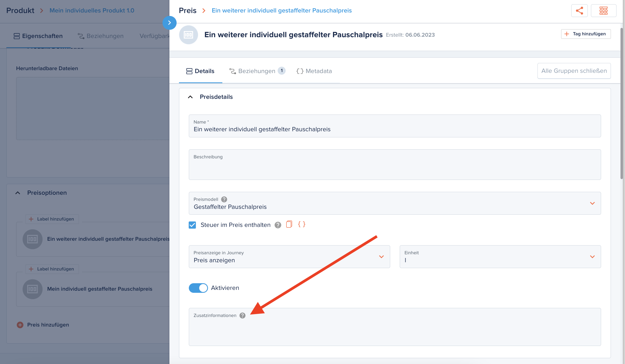
Task: Click price icon of Mein individuell gestaffelter Pauschalpreis
Action: pos(32,289)
